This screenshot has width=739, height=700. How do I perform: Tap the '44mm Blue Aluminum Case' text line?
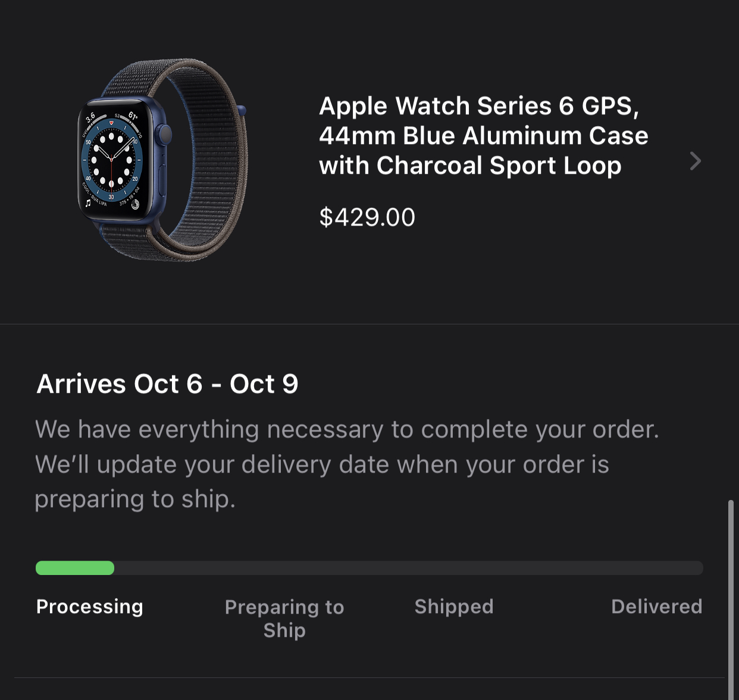point(483,136)
